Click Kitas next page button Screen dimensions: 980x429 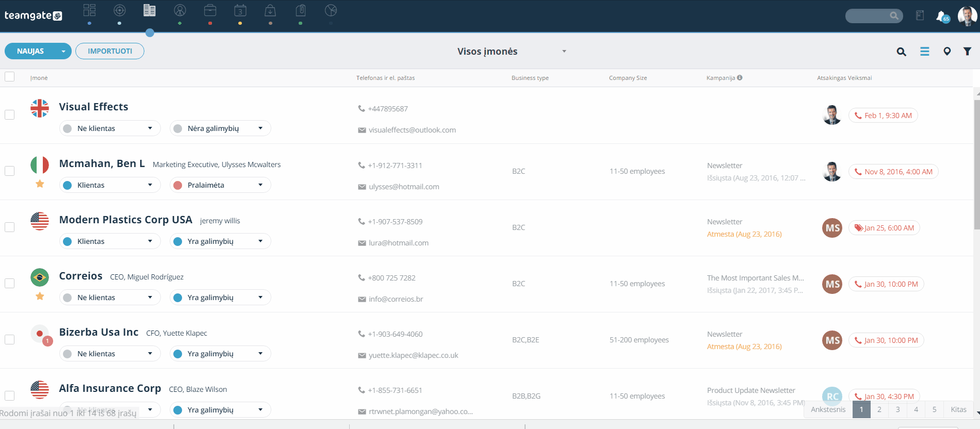[959, 409]
